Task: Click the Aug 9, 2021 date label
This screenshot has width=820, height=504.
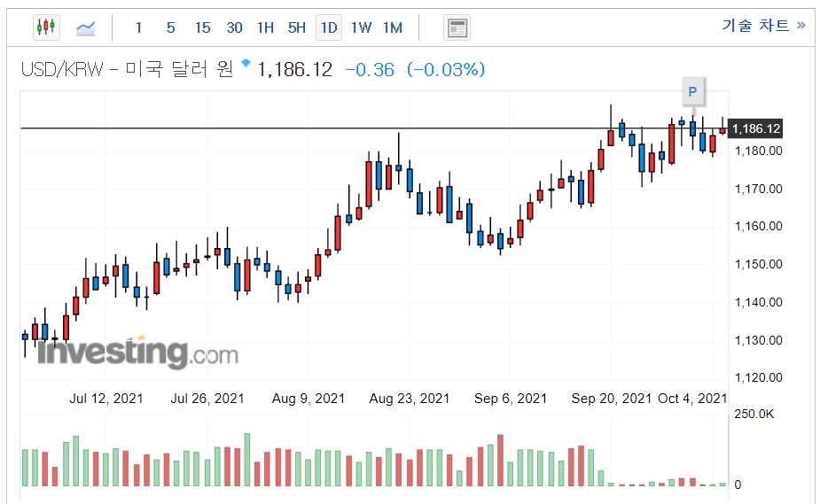Action: [x=308, y=399]
